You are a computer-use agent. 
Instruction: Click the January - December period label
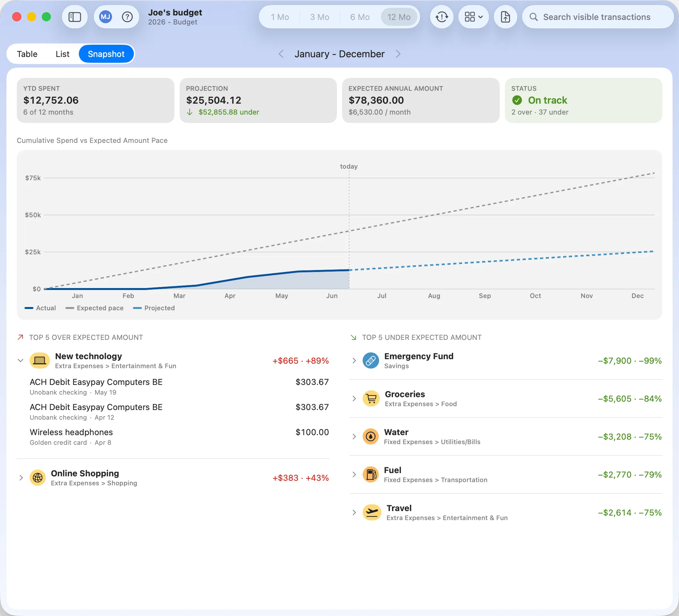point(339,54)
